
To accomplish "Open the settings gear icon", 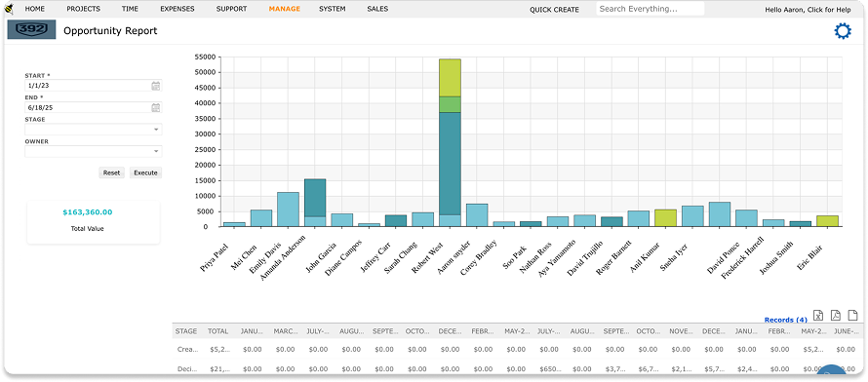I will click(x=843, y=31).
